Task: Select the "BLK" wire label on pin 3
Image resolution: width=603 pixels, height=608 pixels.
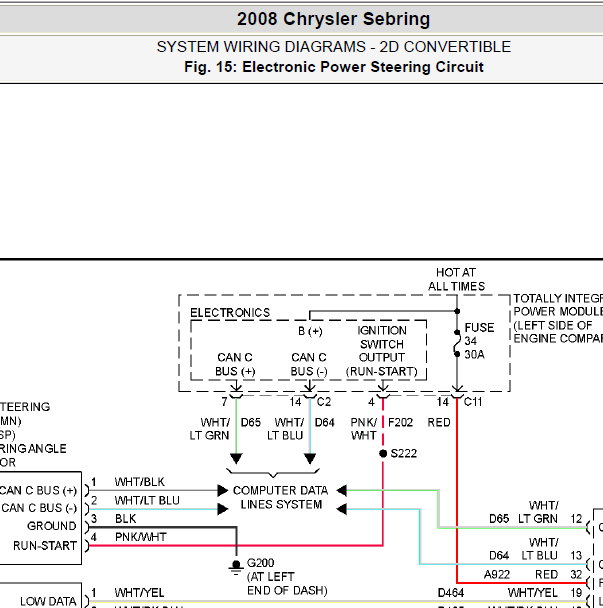Action: click(x=125, y=519)
